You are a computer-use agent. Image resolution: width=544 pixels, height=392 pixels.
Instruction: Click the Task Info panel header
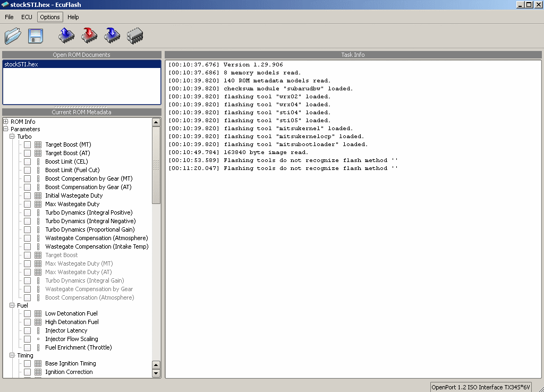click(x=353, y=55)
